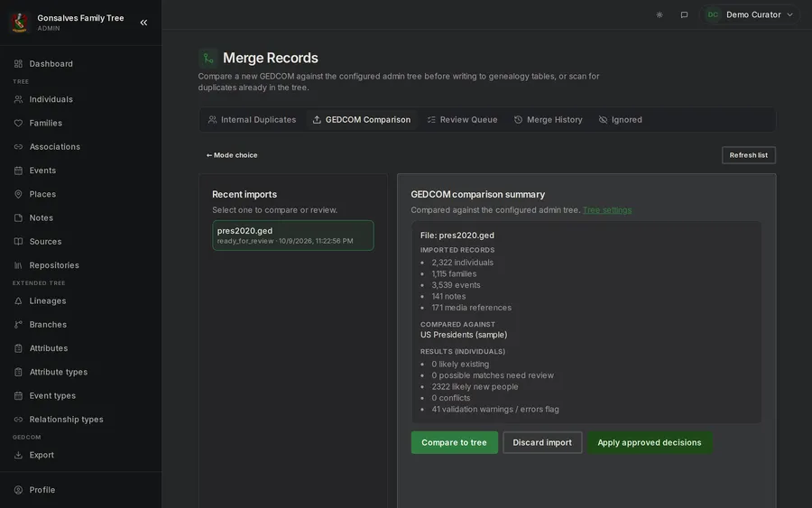Open Relationship types page
The image size is (812, 508).
[81, 420]
